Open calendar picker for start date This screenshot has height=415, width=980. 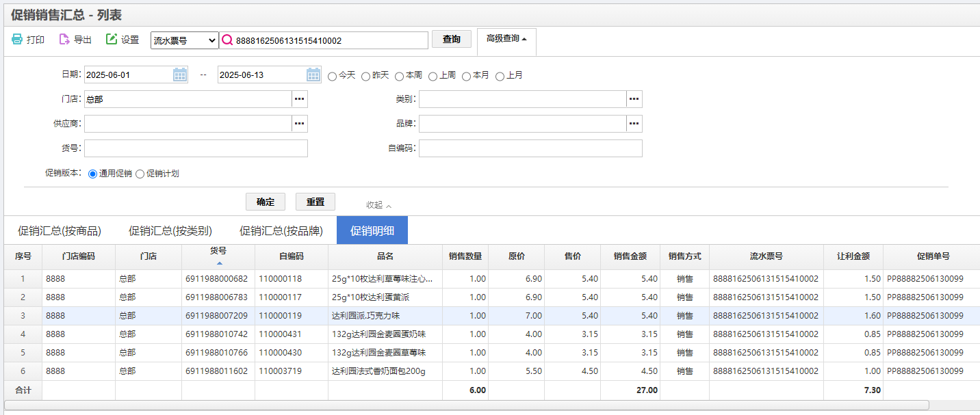tap(180, 75)
